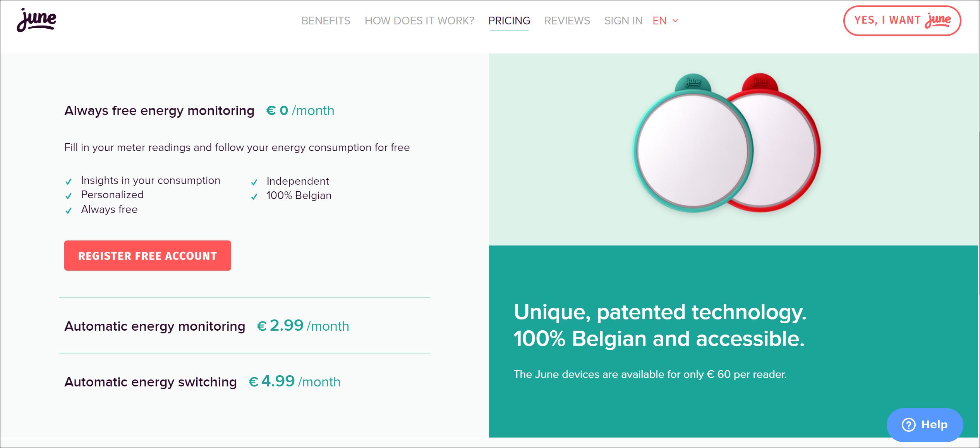The width and height of the screenshot is (980, 448).
Task: Click checkmark beside Independent
Action: click(254, 182)
